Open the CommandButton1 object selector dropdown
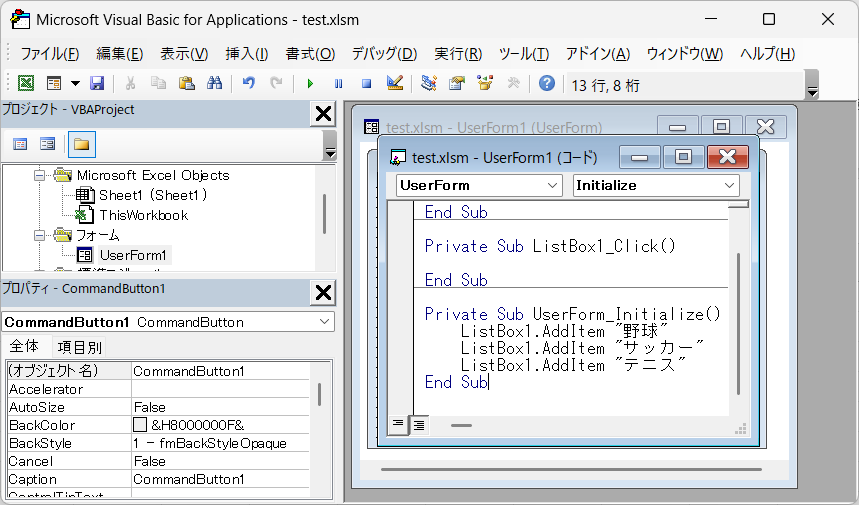Screen dimensions: 859x505 tap(324, 322)
